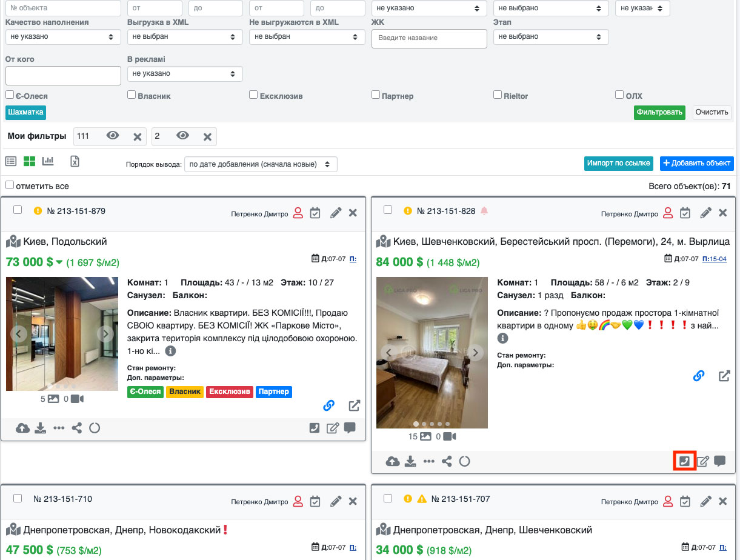Click the 'Добавить объект' button
Screen dimensions: 740x560
coord(696,163)
